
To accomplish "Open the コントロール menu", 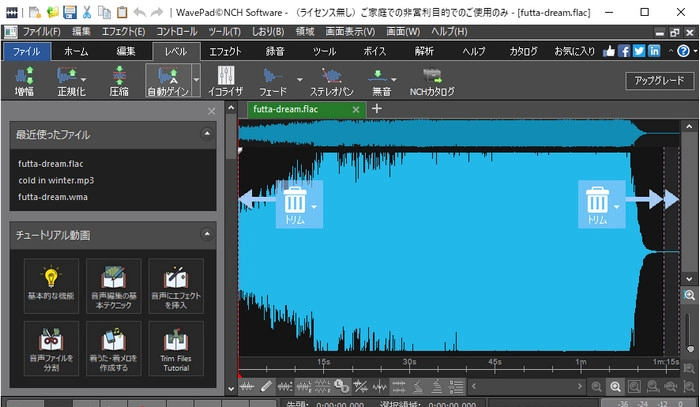I will click(176, 32).
